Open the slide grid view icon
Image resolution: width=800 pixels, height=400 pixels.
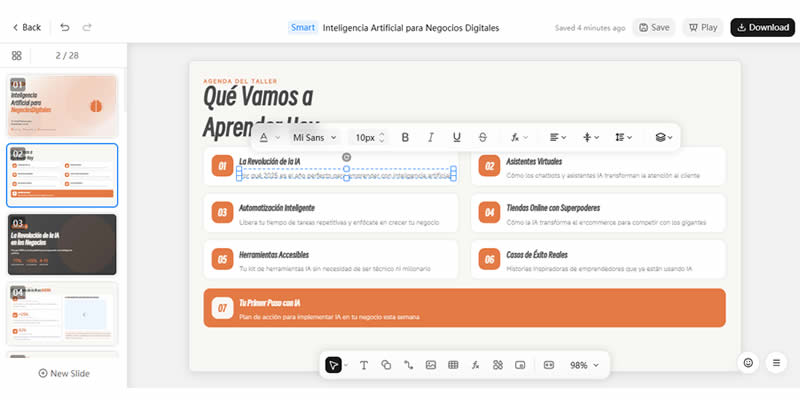(17, 57)
